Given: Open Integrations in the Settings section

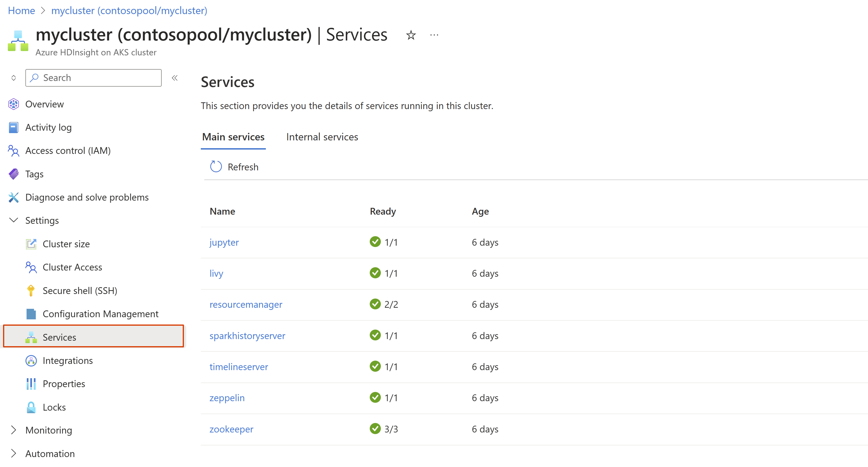Looking at the screenshot, I should pos(67,361).
